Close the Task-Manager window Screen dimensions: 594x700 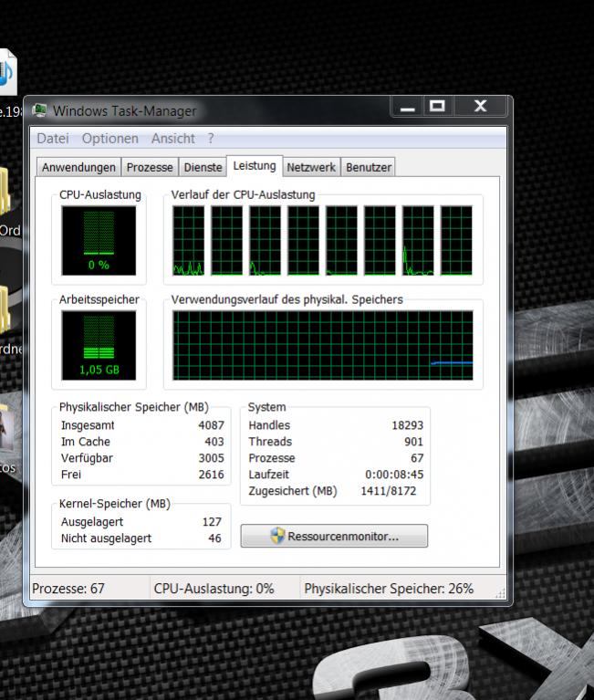click(x=480, y=107)
